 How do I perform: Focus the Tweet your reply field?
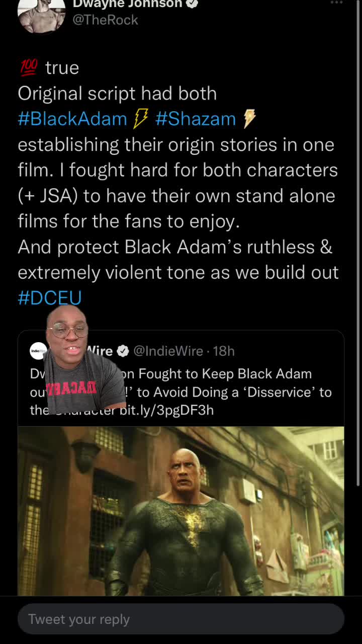(x=181, y=619)
